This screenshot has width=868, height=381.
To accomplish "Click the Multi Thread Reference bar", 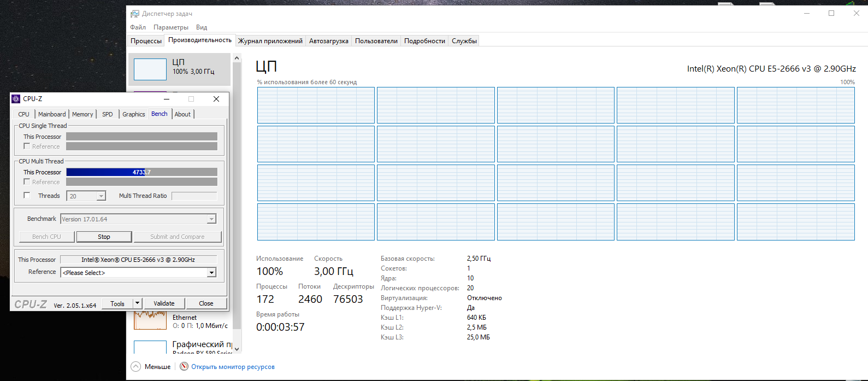I will point(141,182).
